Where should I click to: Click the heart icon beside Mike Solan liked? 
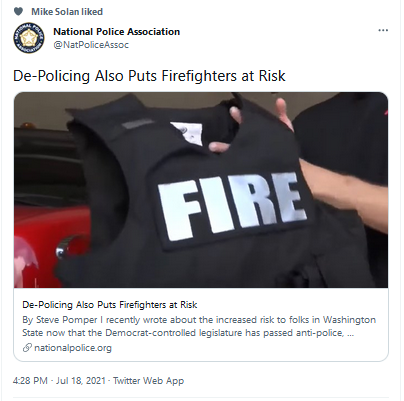pos(18,12)
